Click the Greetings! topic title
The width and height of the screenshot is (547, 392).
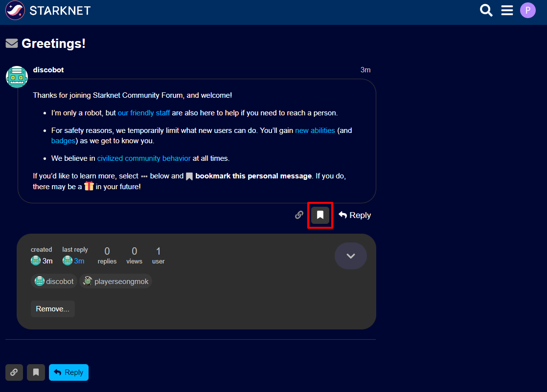[53, 44]
